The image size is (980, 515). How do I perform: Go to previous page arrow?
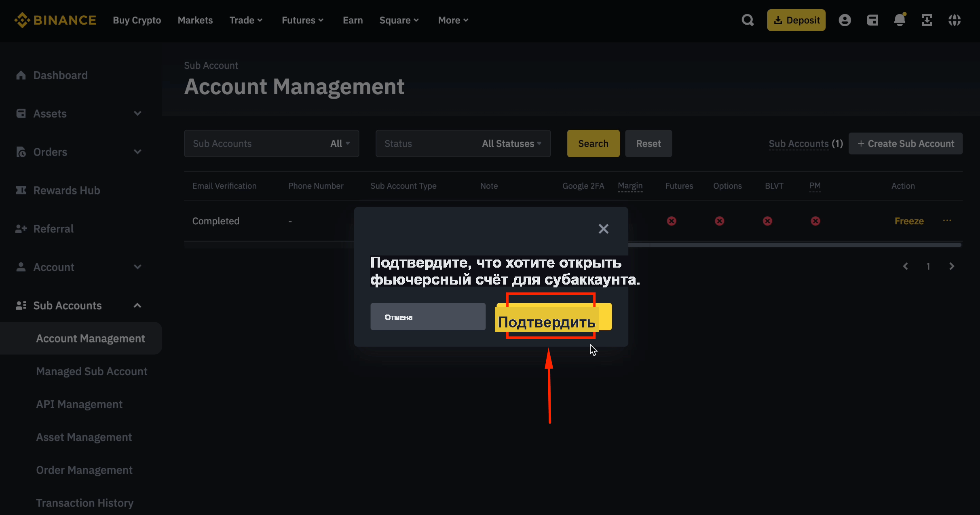pos(906,266)
